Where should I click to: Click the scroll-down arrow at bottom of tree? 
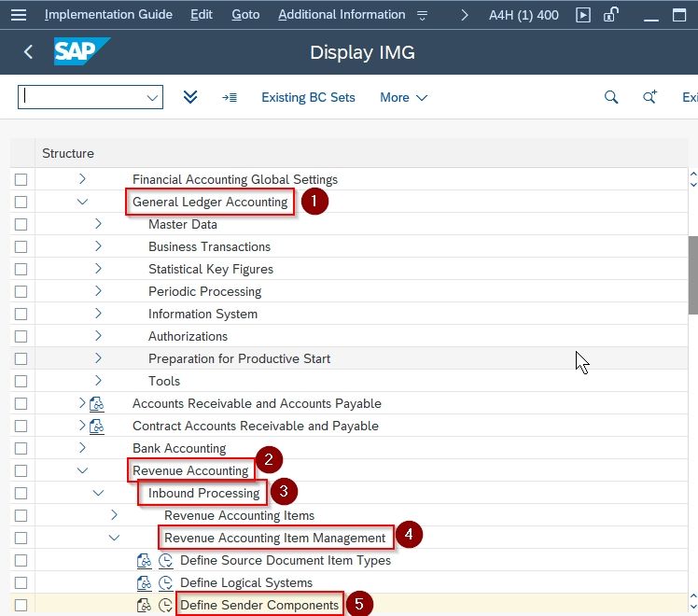coord(693,607)
